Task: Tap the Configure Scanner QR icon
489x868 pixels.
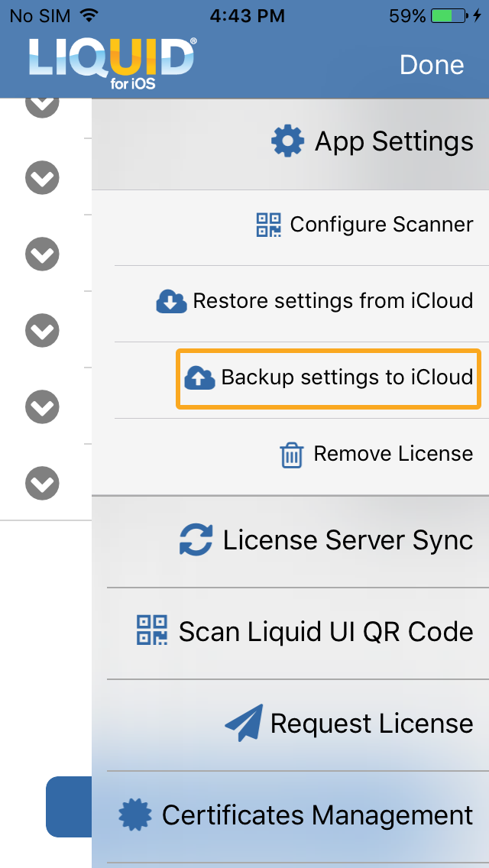Action: click(269, 225)
